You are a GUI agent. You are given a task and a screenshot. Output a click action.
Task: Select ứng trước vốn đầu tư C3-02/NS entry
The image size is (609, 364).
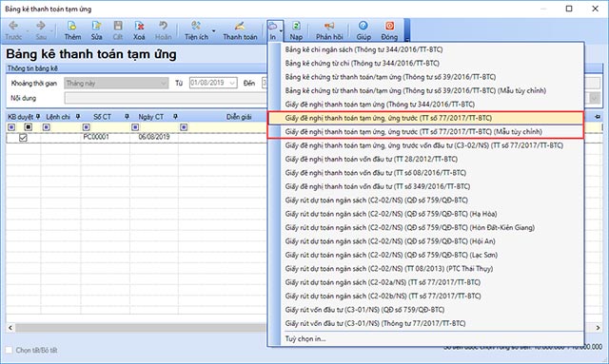(x=425, y=145)
